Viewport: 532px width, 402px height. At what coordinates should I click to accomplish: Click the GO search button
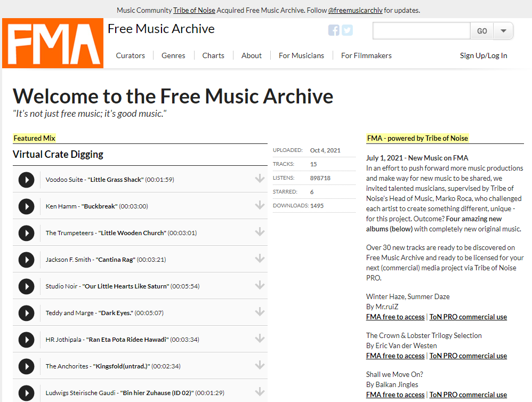click(482, 31)
